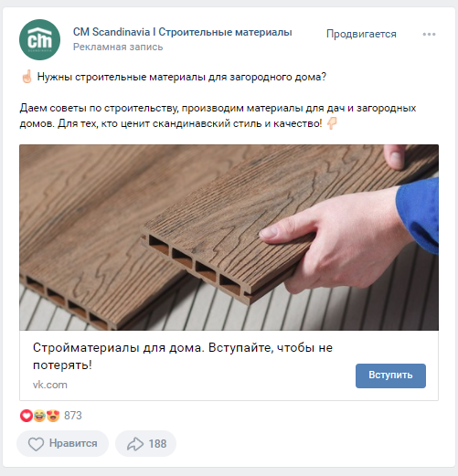Click the share arrow icon
Screen dimensions: 458x476
click(135, 444)
